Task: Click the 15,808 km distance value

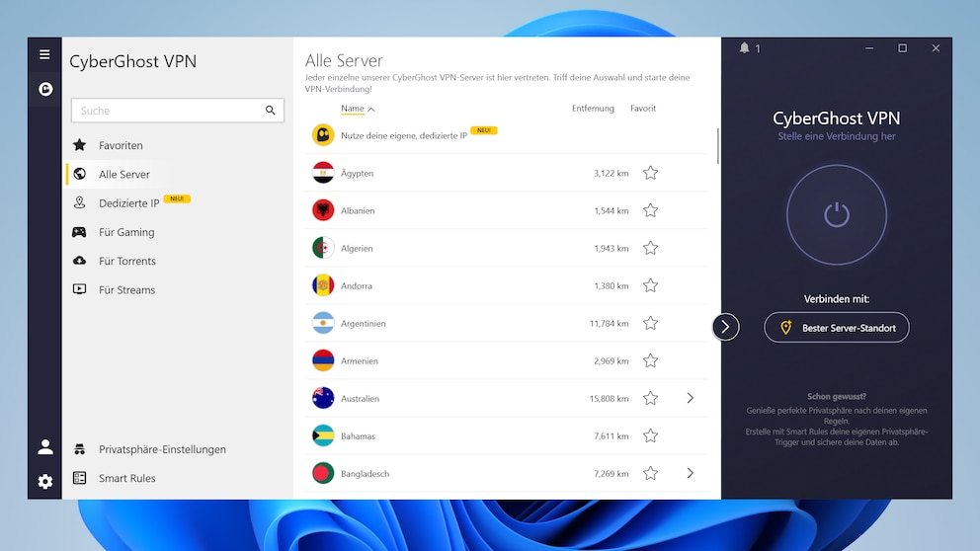Action: tap(609, 399)
